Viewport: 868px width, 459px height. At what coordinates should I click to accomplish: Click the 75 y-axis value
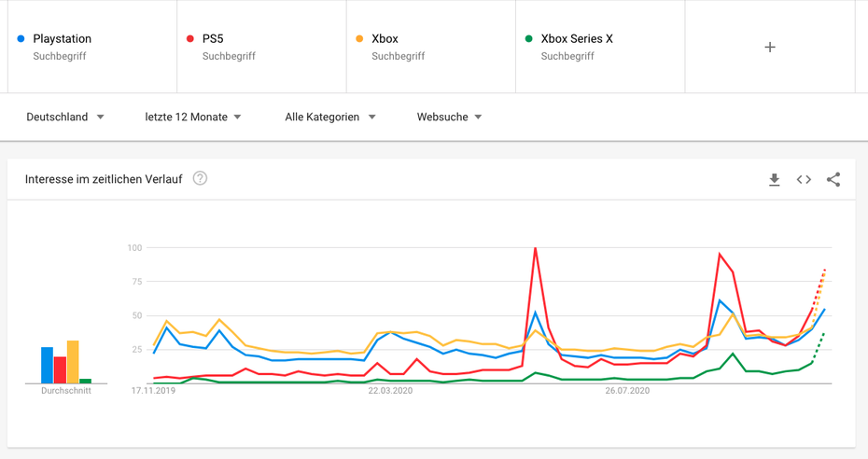tap(136, 282)
